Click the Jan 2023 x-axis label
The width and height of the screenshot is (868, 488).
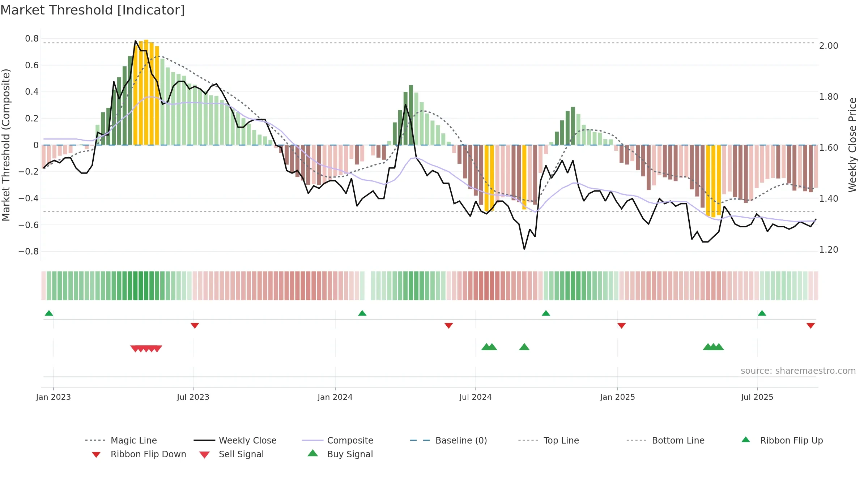pos(54,397)
